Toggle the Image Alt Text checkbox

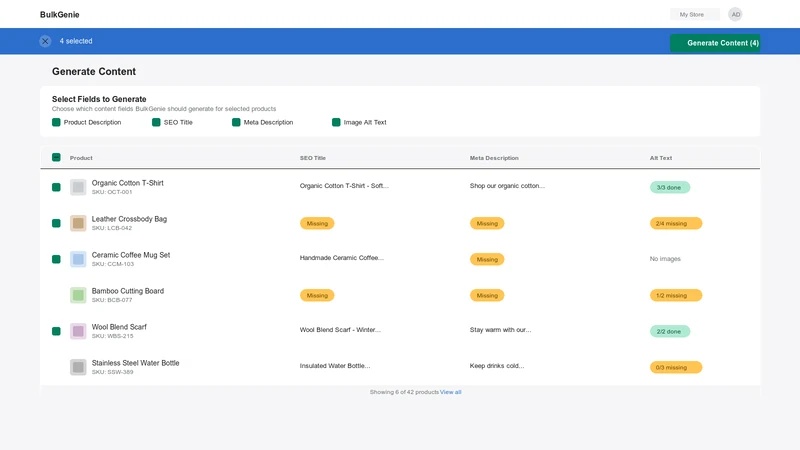[x=336, y=122]
